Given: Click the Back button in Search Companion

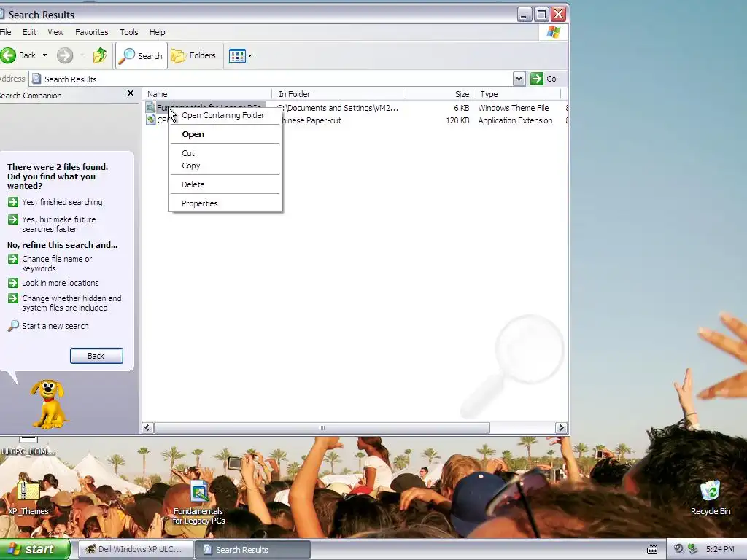Looking at the screenshot, I should (x=96, y=356).
